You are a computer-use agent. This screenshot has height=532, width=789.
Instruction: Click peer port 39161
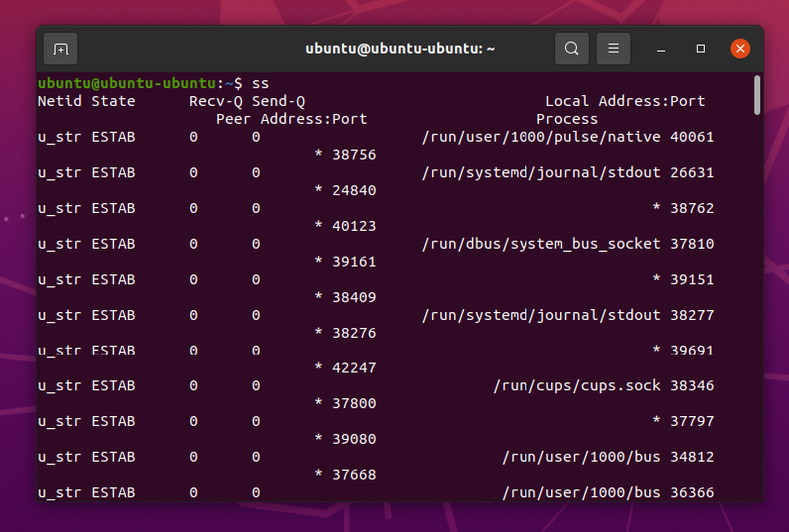354,262
